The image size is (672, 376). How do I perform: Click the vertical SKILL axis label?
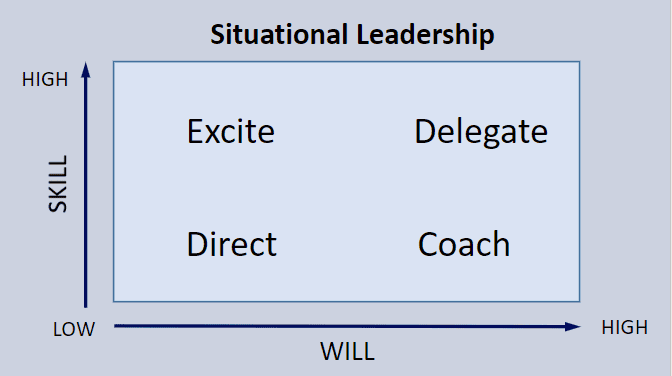(x=58, y=184)
